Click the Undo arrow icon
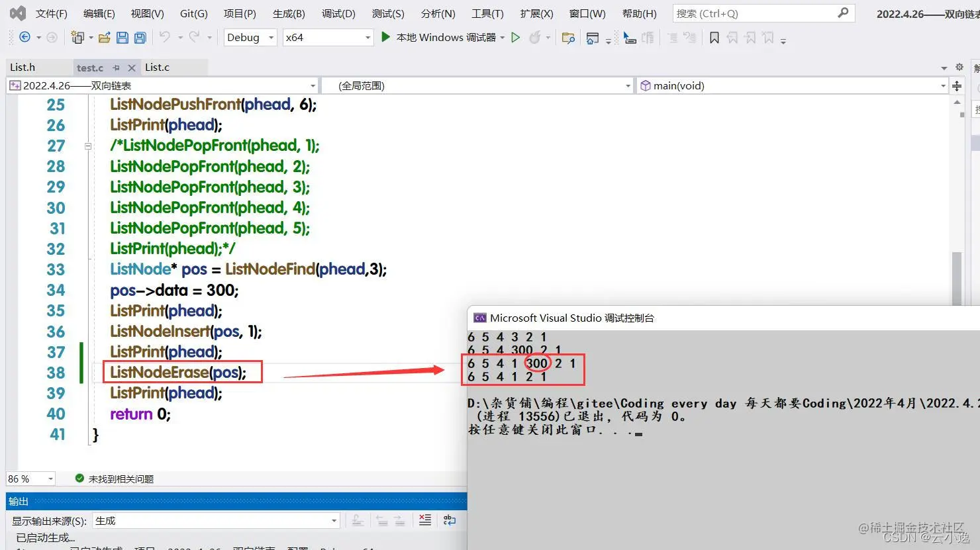 (x=165, y=37)
